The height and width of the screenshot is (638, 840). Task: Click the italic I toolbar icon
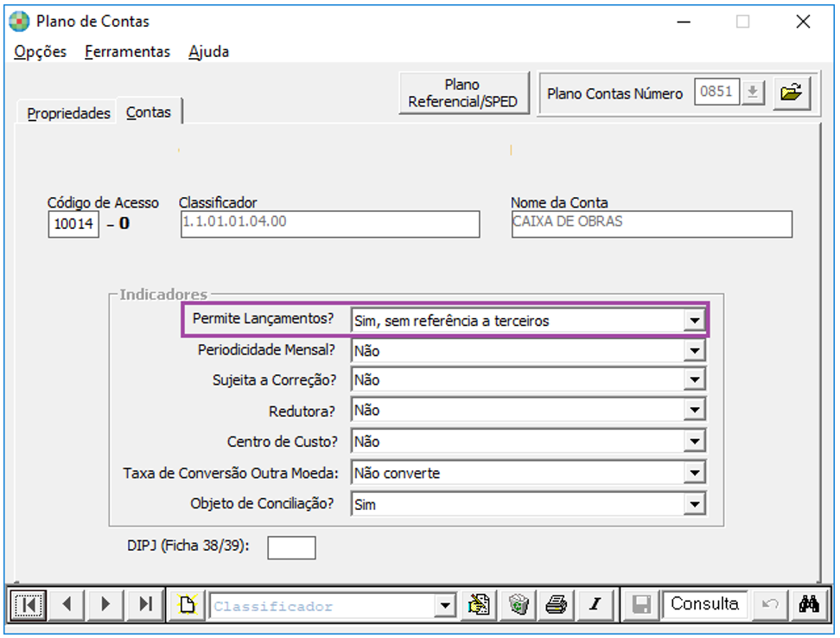click(x=595, y=605)
